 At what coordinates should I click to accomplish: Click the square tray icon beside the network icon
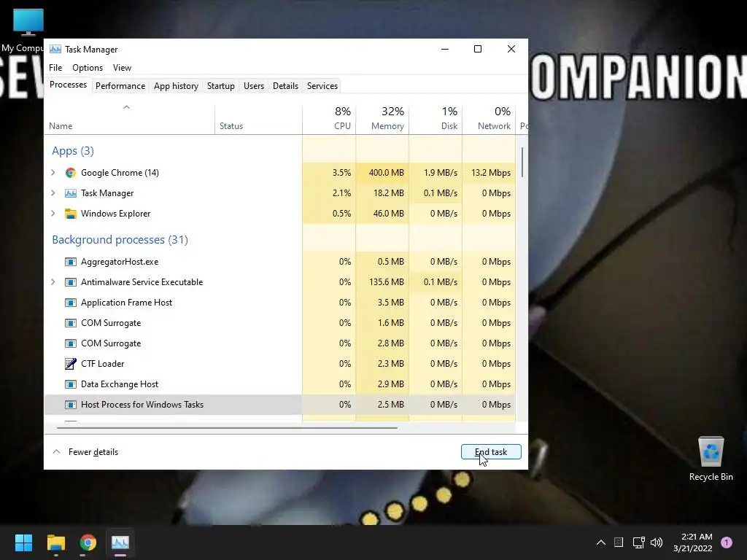[619, 542]
